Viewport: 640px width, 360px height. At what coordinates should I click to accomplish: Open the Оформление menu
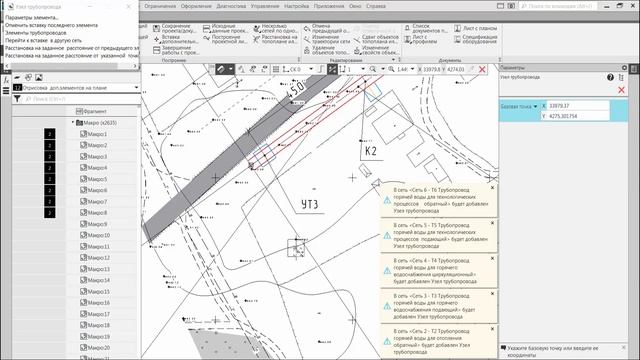(196, 6)
